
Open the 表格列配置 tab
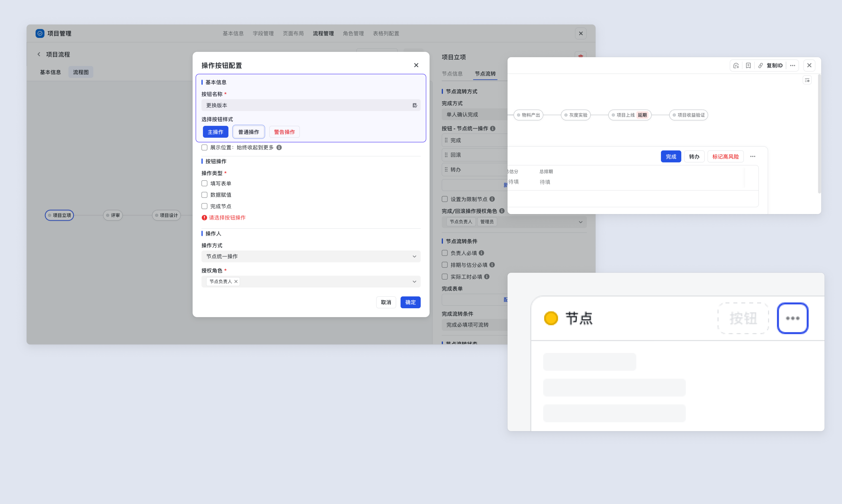click(386, 33)
